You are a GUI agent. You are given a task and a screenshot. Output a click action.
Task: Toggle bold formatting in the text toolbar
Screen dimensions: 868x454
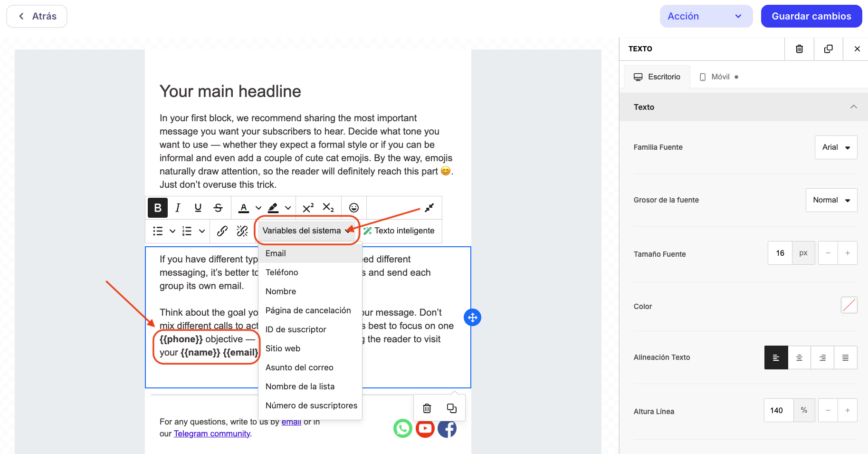click(x=158, y=208)
